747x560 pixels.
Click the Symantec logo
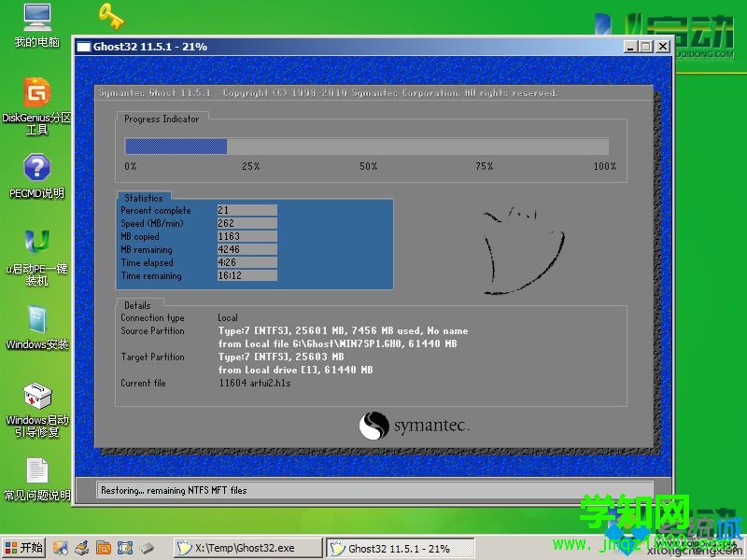(414, 426)
